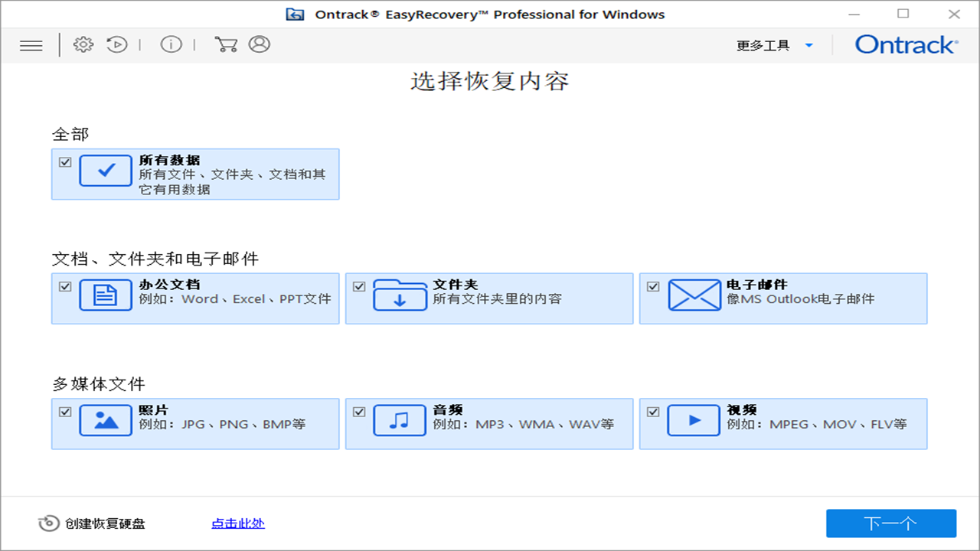
Task: Select the 音频 recovery tile
Action: tap(490, 424)
